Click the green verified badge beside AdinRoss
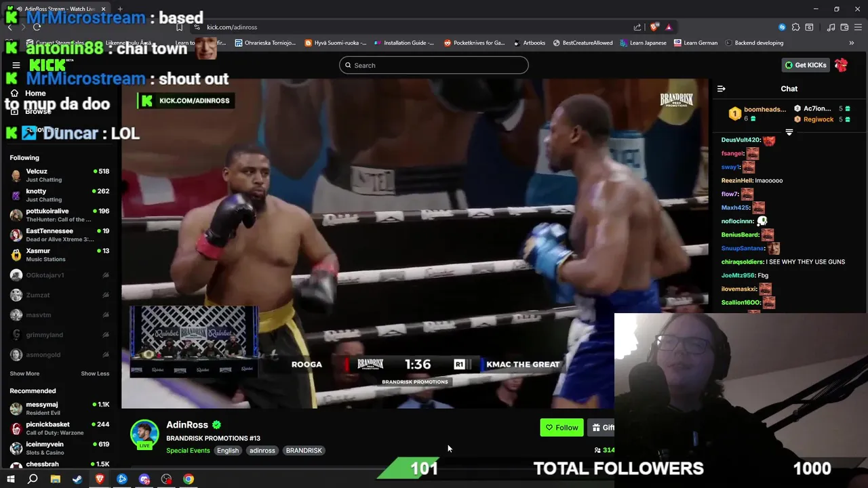This screenshot has width=868, height=488. [216, 425]
